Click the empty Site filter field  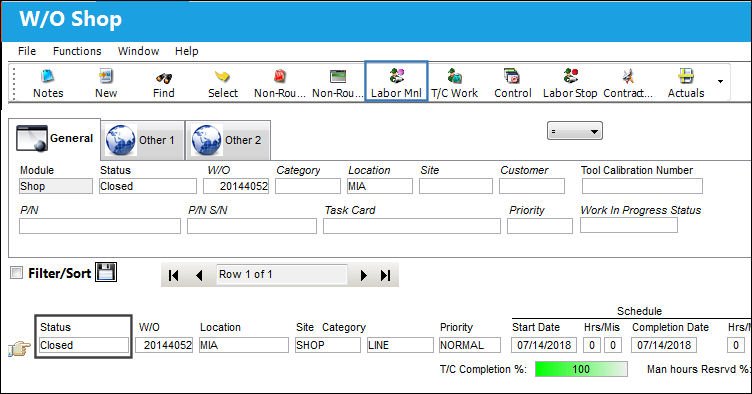pos(456,186)
